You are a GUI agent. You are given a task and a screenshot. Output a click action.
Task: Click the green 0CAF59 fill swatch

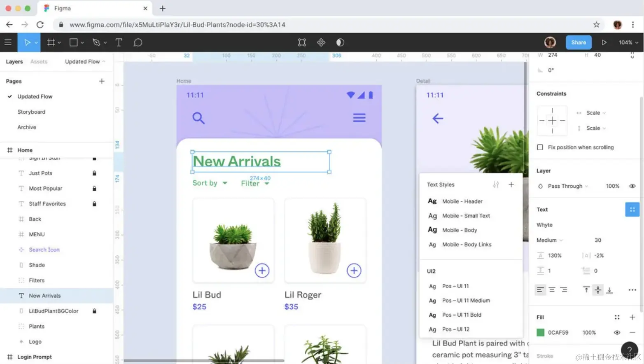tap(540, 332)
